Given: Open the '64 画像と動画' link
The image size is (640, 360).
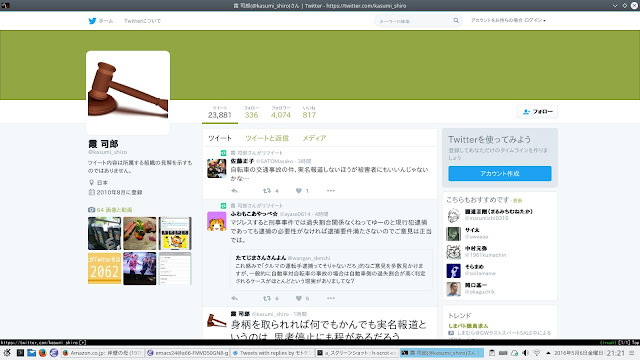Looking at the screenshot, I should [114, 209].
